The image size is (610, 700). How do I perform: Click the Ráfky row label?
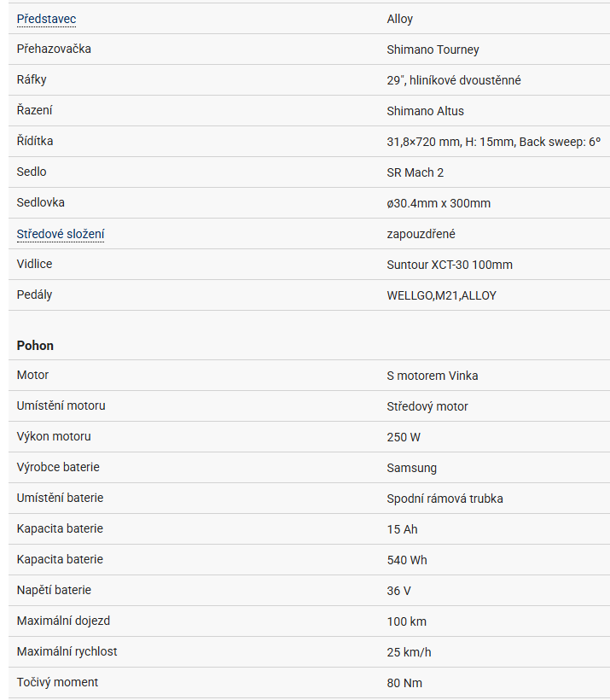tap(32, 79)
